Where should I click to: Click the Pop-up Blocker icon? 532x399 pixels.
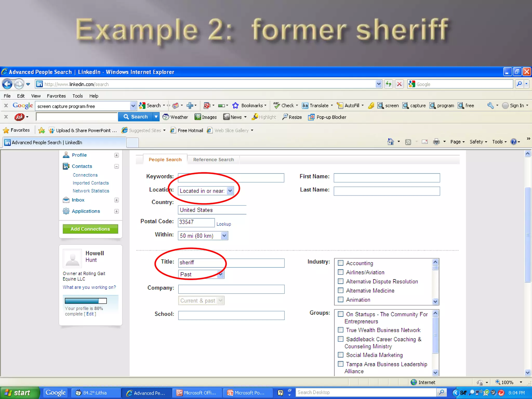pos(311,117)
